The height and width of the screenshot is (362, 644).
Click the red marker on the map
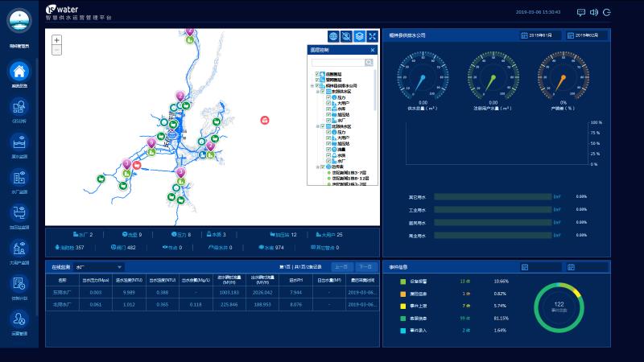point(265,120)
